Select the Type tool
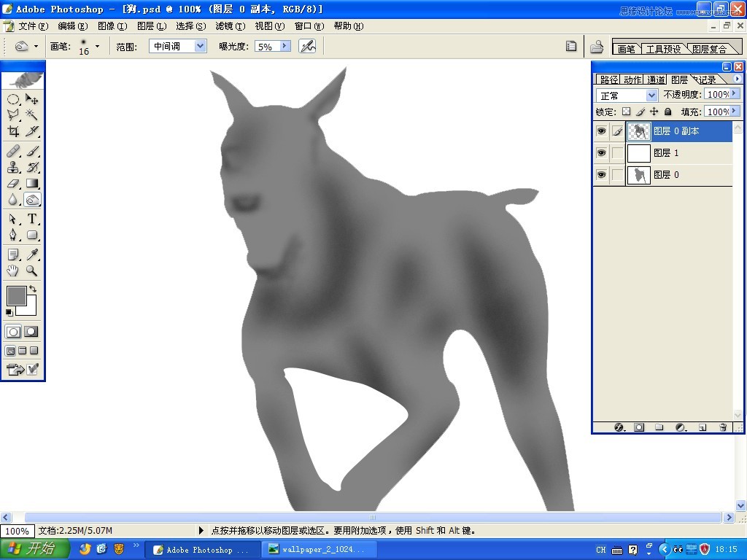Screen dimensions: 747x560 coord(31,219)
